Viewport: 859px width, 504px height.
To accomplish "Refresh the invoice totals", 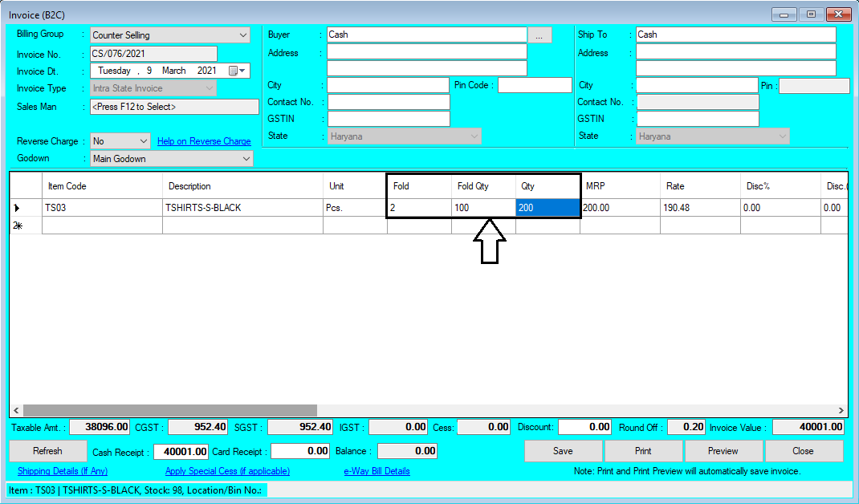I will click(47, 451).
